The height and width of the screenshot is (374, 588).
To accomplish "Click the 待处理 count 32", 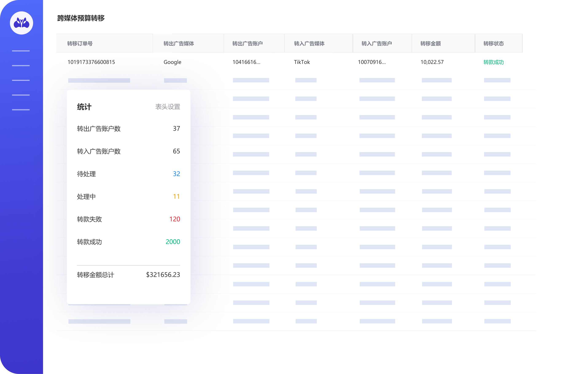I will [176, 174].
